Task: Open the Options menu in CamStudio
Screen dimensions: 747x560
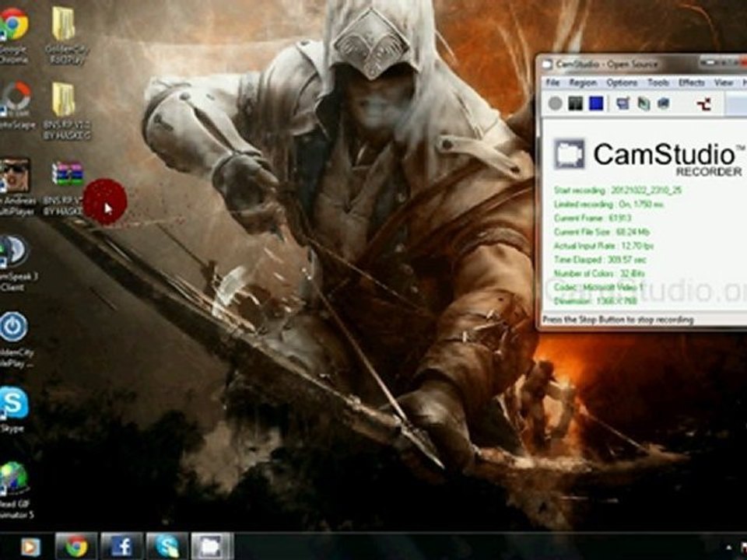Action: (x=622, y=83)
